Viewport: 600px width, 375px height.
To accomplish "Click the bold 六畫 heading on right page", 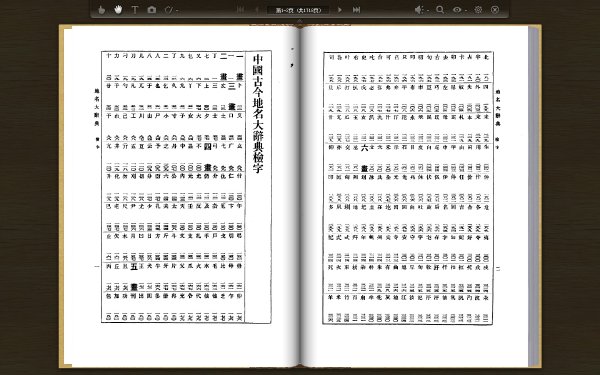I will (x=364, y=158).
